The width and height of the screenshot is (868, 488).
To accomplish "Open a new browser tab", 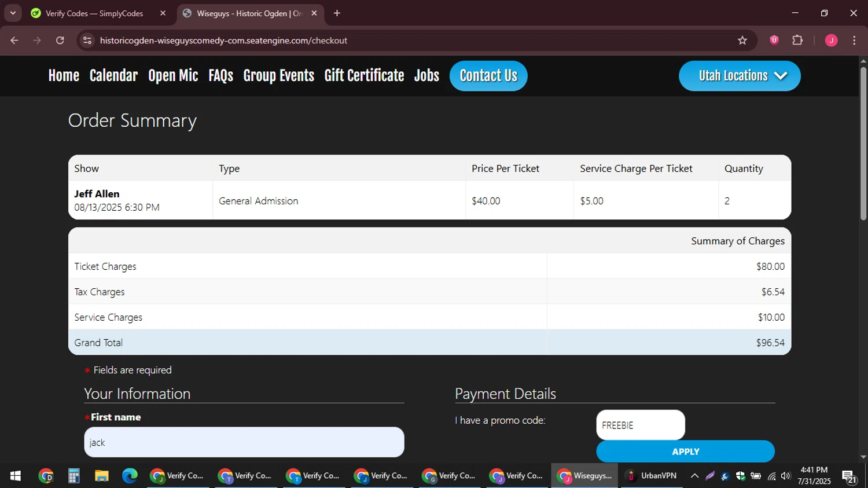I will (337, 13).
